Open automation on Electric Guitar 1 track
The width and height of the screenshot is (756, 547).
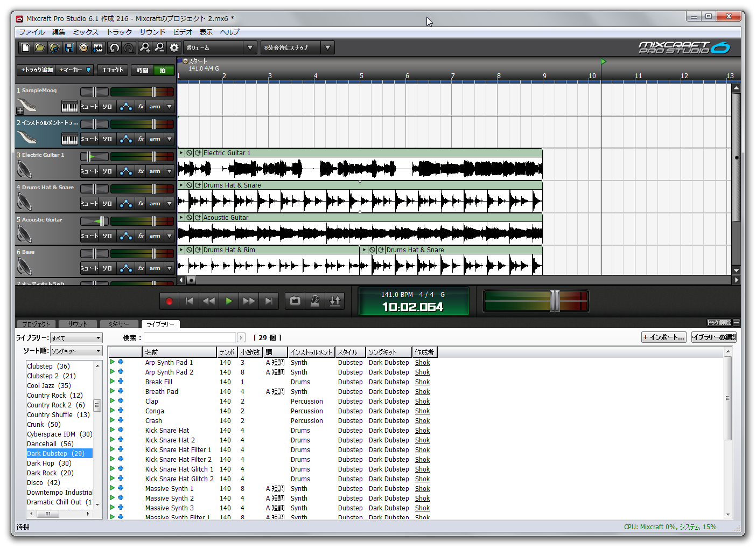pyautogui.click(x=126, y=171)
